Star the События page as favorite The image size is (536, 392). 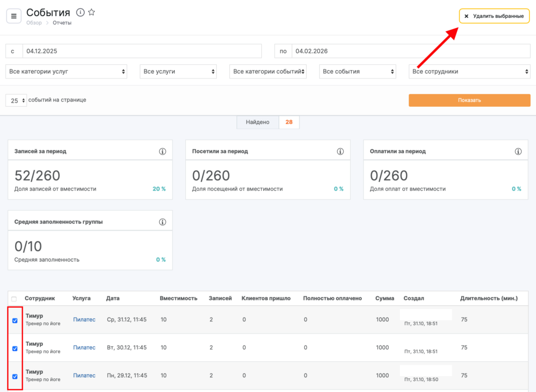pyautogui.click(x=91, y=12)
